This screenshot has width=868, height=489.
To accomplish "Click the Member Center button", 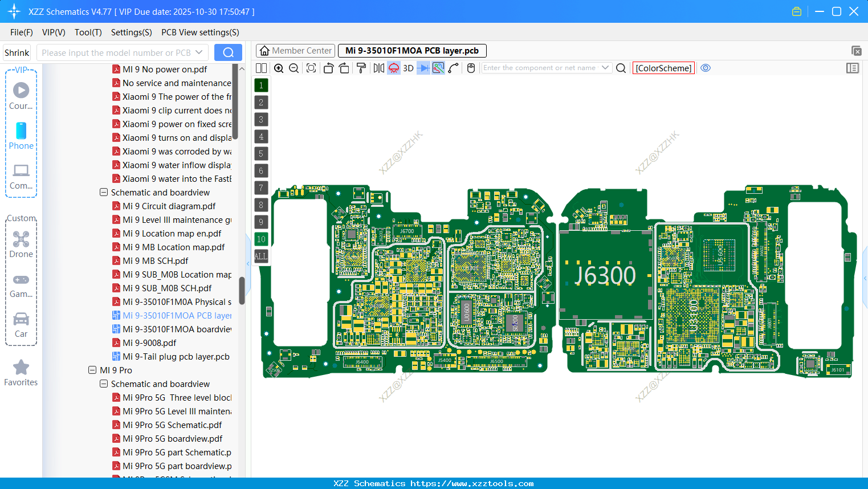I will click(295, 51).
